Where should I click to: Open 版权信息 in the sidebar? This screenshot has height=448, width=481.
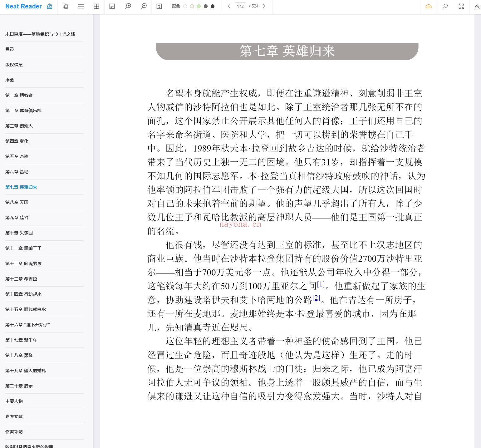click(x=14, y=65)
